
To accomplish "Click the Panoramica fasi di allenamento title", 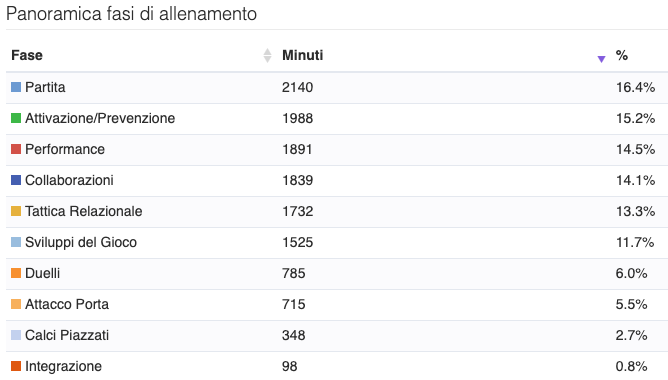I will (x=131, y=14).
